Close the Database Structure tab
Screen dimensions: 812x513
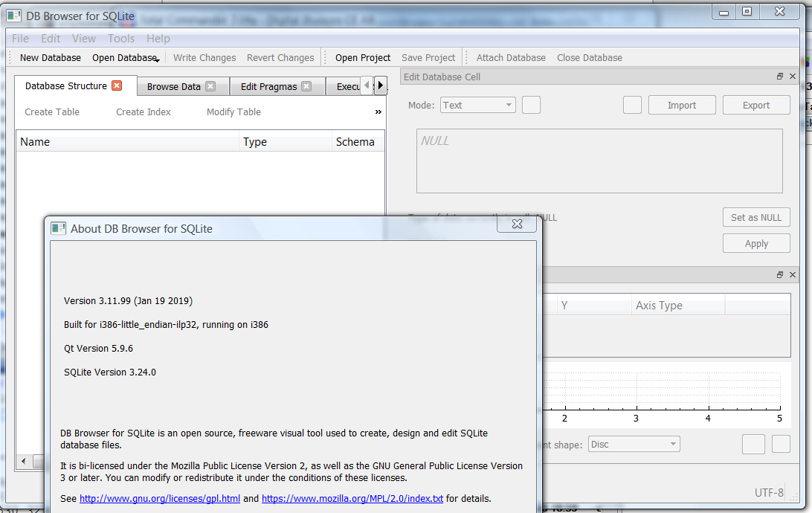click(x=116, y=85)
